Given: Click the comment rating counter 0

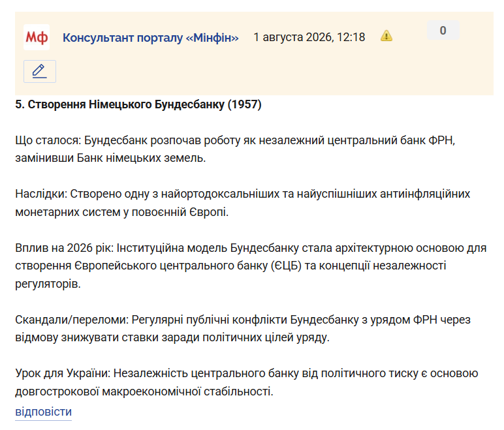Looking at the screenshot, I should [x=443, y=31].
